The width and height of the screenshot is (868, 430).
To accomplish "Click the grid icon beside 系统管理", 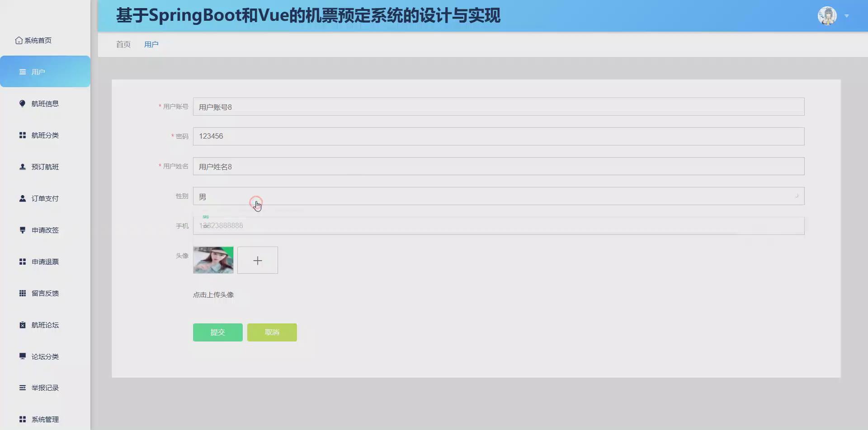I will (x=23, y=419).
